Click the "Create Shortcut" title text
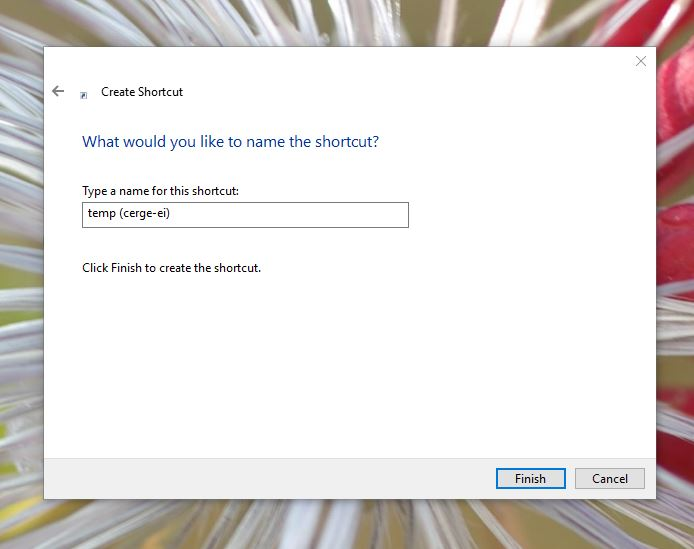This screenshot has height=549, width=694. (x=142, y=92)
